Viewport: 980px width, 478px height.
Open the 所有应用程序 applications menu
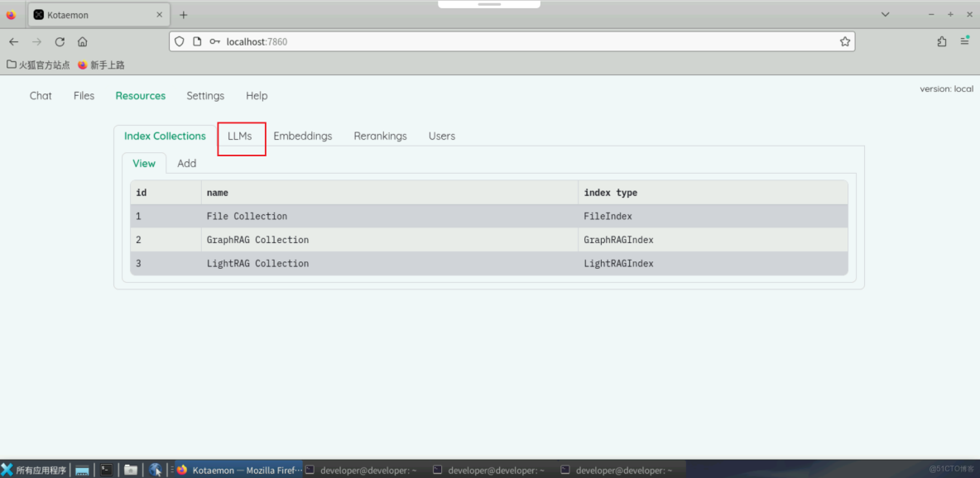point(34,470)
